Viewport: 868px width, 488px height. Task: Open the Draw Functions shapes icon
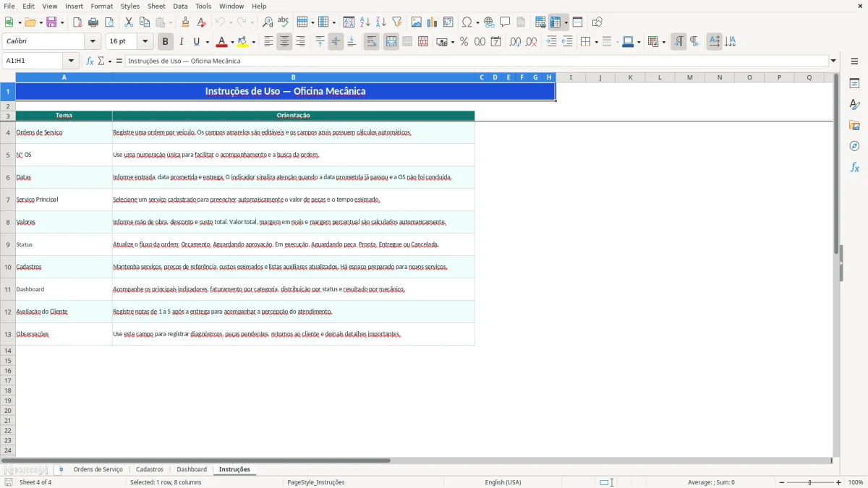point(597,22)
